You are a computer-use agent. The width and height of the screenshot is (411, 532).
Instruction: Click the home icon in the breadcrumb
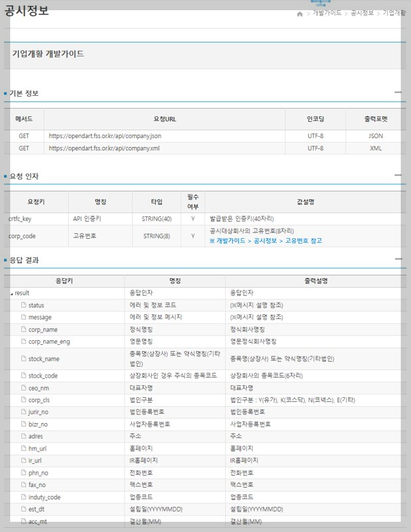[x=299, y=14]
